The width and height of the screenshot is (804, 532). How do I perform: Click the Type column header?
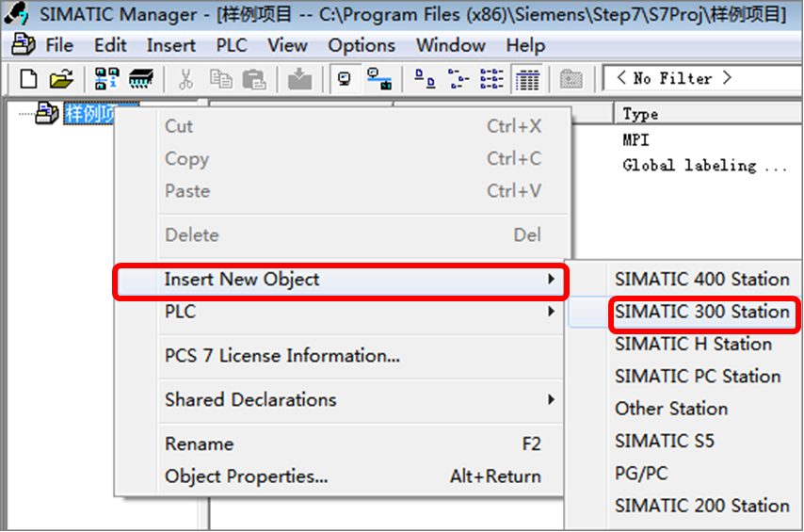pyautogui.click(x=708, y=114)
